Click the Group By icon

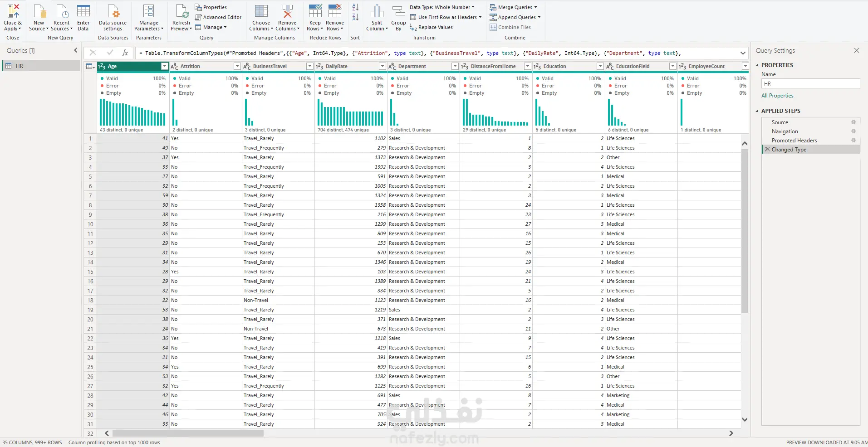tap(398, 11)
